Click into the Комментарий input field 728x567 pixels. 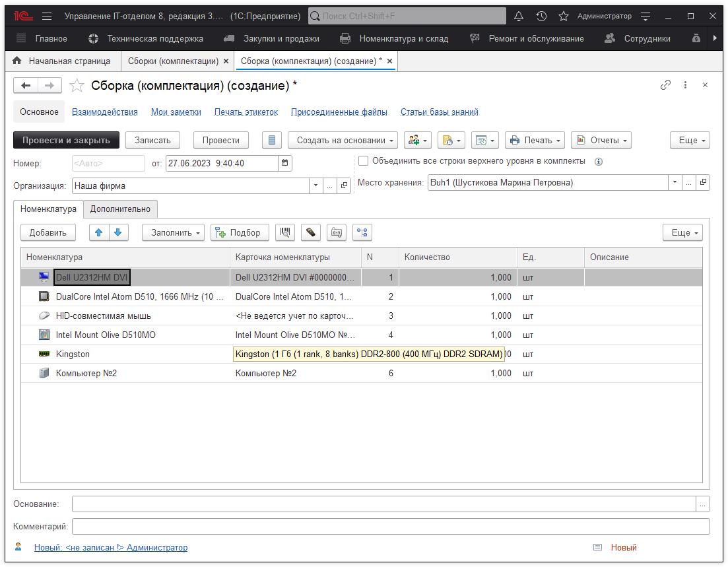(x=390, y=527)
